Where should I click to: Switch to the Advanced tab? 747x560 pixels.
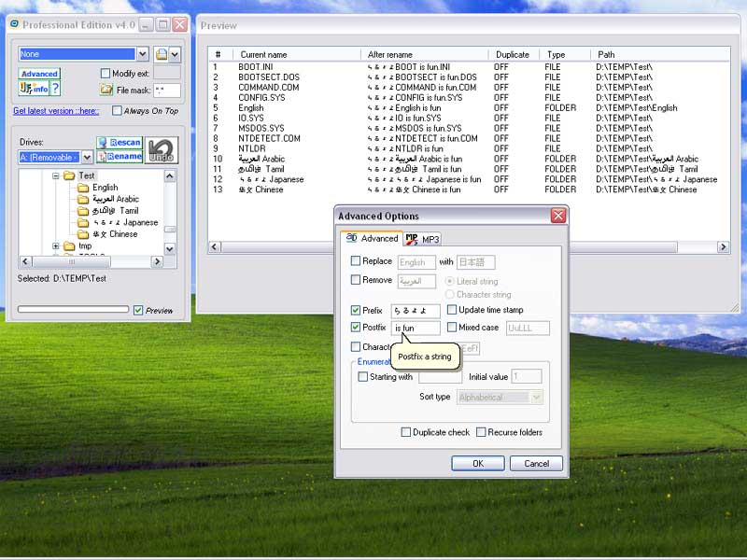point(373,238)
